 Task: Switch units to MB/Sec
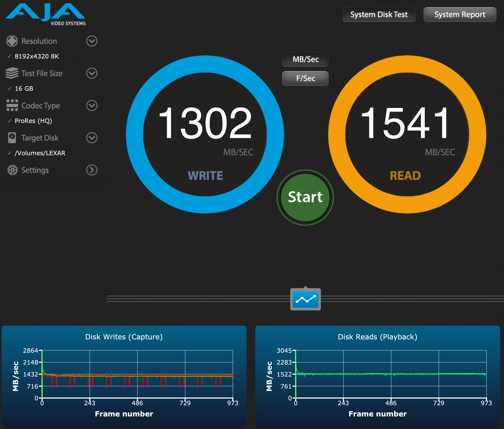point(305,59)
